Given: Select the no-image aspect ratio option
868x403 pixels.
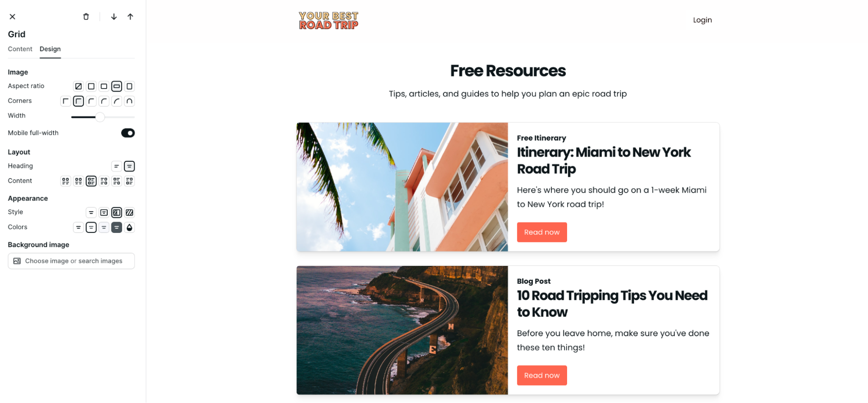Looking at the screenshot, I should [78, 86].
